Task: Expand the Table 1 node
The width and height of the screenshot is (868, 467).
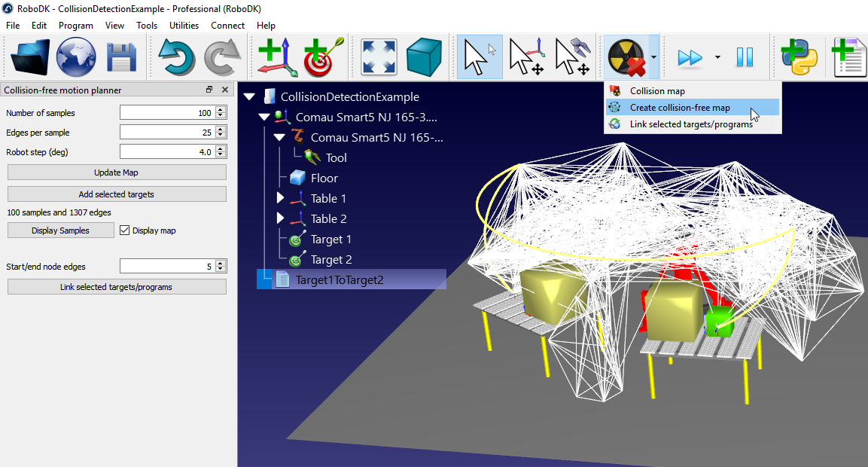Action: 280,198
